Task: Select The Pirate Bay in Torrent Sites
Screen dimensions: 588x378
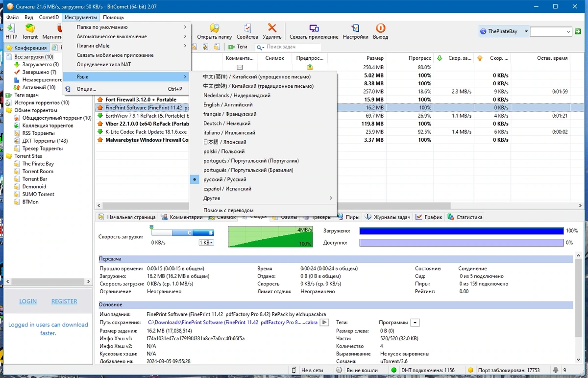Action: coord(38,164)
